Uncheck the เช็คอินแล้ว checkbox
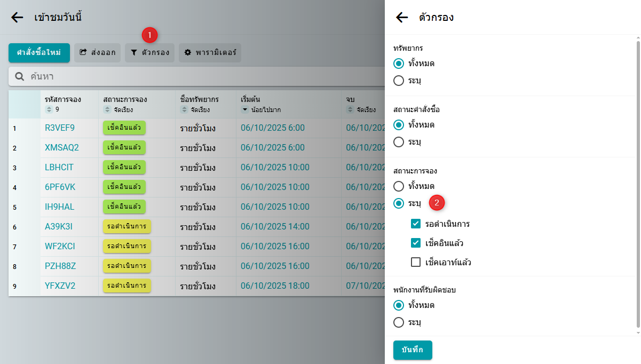 (416, 243)
